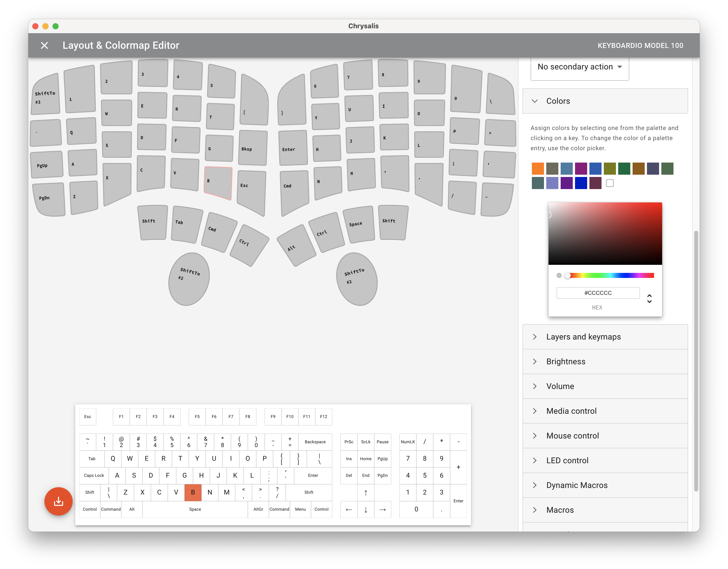Click the down stepper next to HEX field
728x569 pixels.
pyautogui.click(x=650, y=302)
